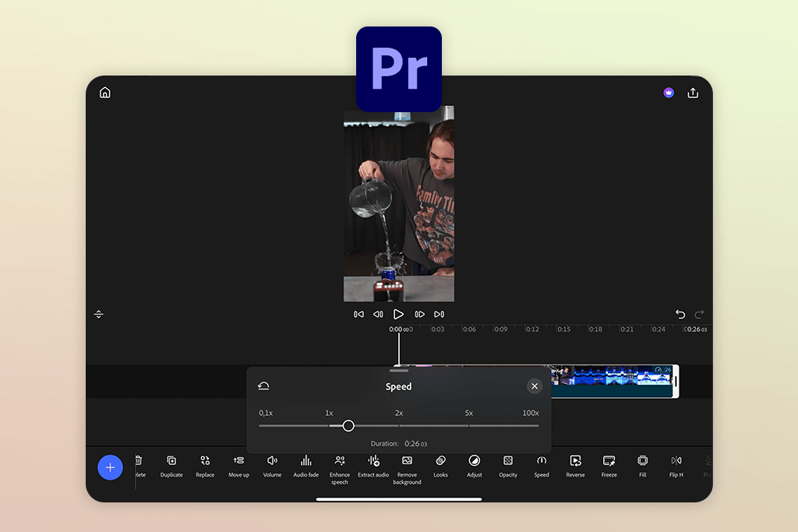
Task: Select the Fill tool
Action: [643, 467]
